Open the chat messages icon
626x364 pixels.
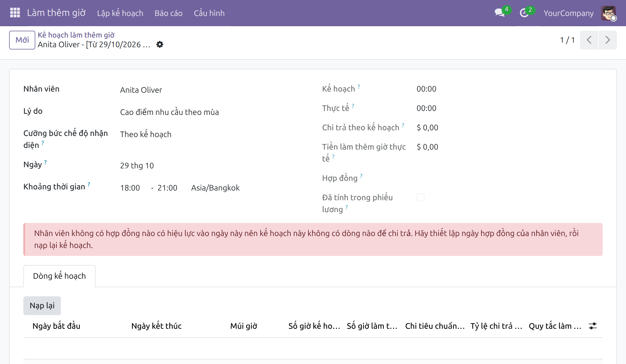[500, 13]
